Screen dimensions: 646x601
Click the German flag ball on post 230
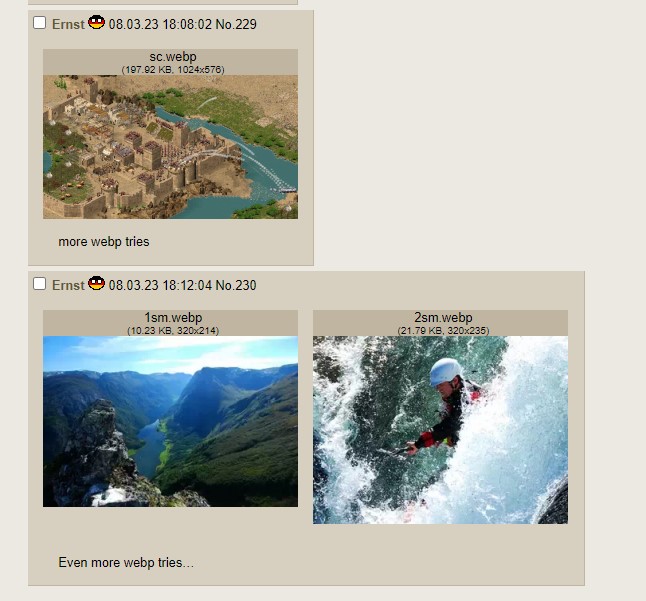coord(96,283)
